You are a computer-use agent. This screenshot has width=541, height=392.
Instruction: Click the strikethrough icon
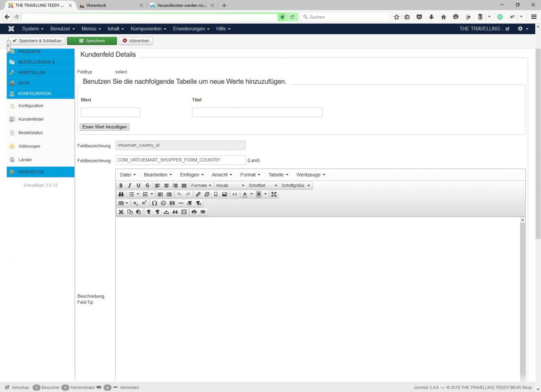click(147, 186)
